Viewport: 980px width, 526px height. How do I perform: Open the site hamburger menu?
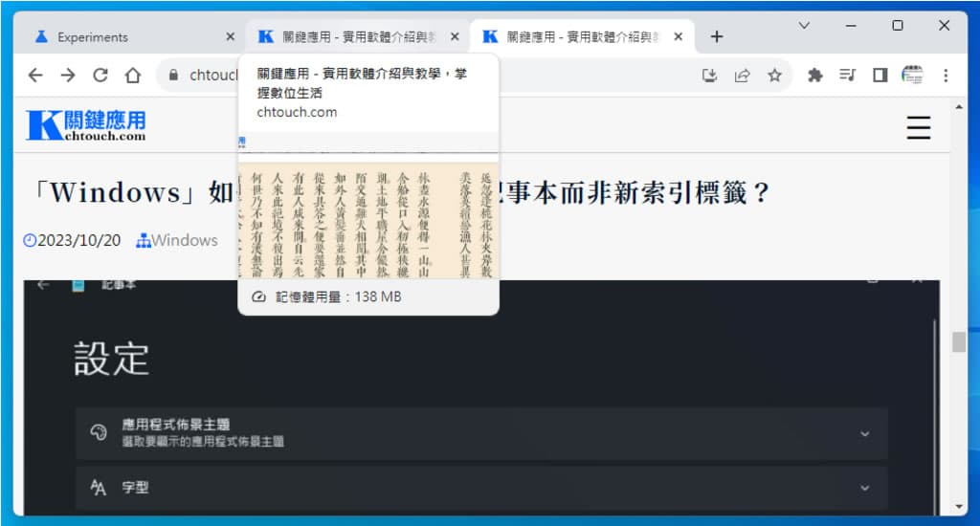click(x=918, y=128)
